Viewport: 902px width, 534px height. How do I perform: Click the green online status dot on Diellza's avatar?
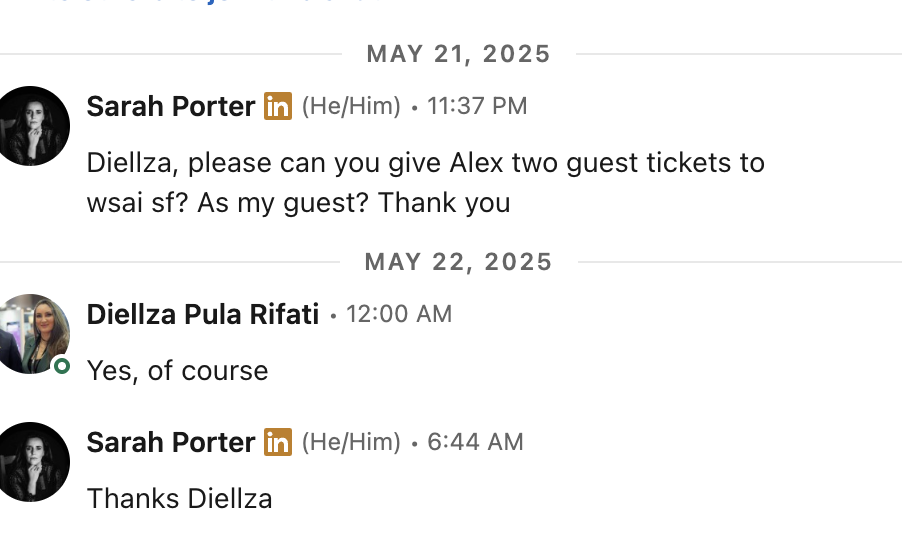pos(62,367)
